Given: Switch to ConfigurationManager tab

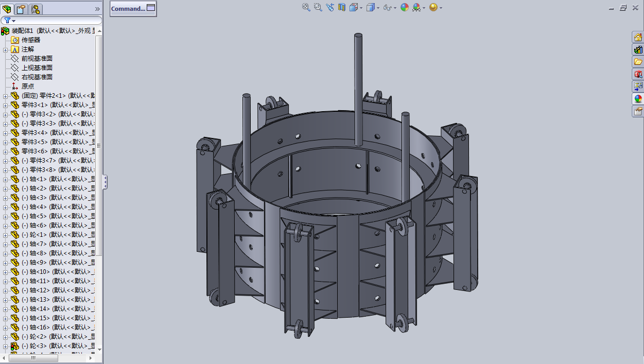Looking at the screenshot, I should (36, 9).
